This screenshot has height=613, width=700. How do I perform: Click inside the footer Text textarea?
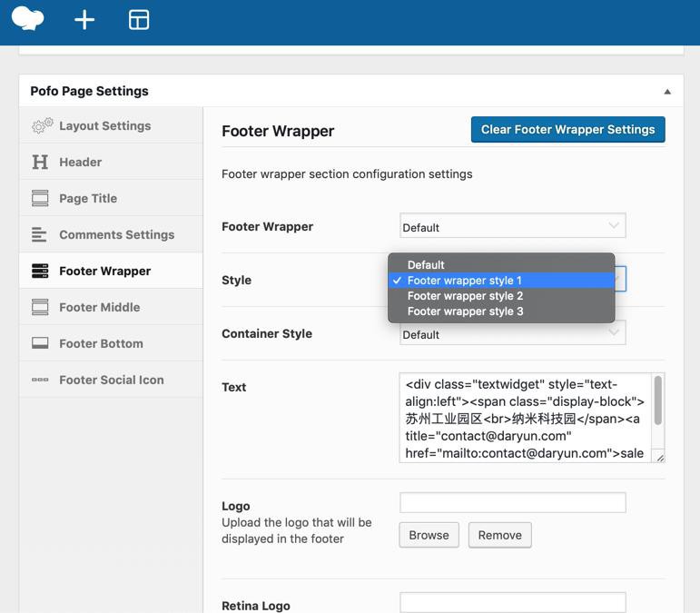[525, 418]
